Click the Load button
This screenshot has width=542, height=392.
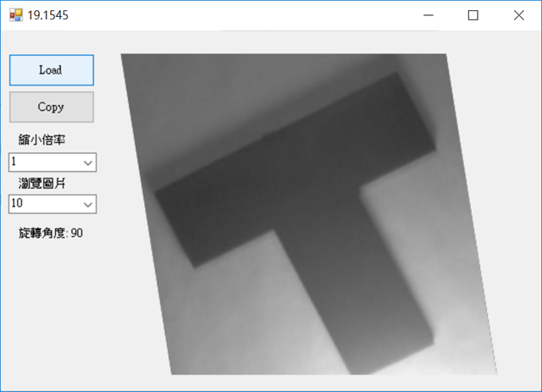(52, 70)
